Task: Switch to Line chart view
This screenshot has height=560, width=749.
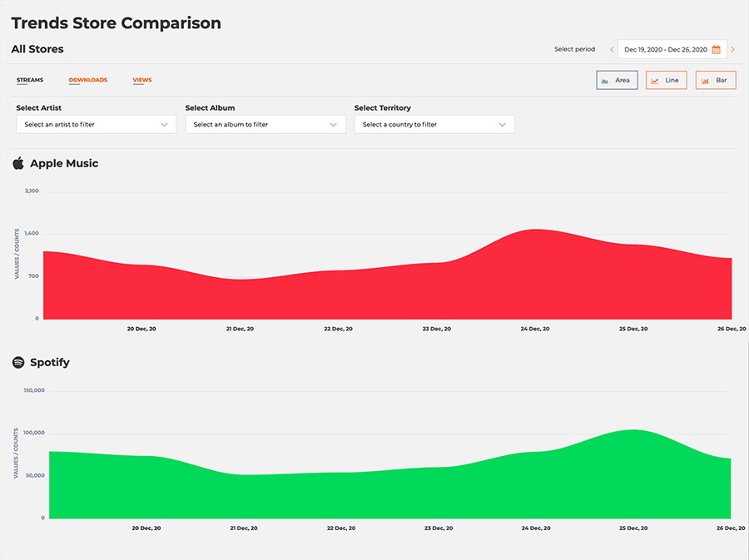Action: coord(666,81)
